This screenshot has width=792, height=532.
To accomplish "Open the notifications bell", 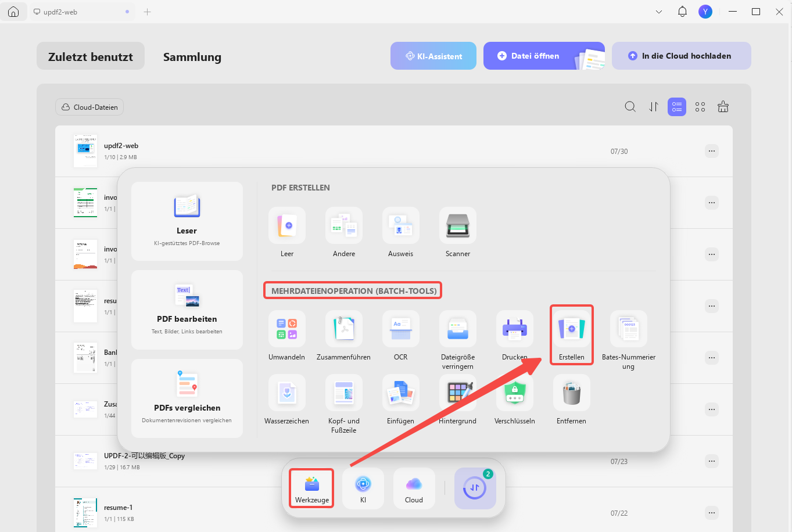I will pos(683,12).
